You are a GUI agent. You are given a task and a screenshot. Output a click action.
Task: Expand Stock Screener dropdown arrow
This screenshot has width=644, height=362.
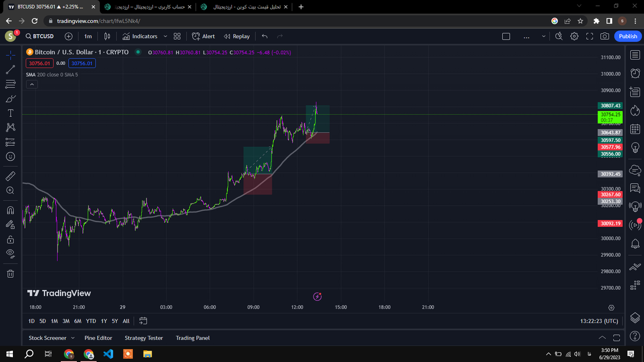click(x=72, y=338)
